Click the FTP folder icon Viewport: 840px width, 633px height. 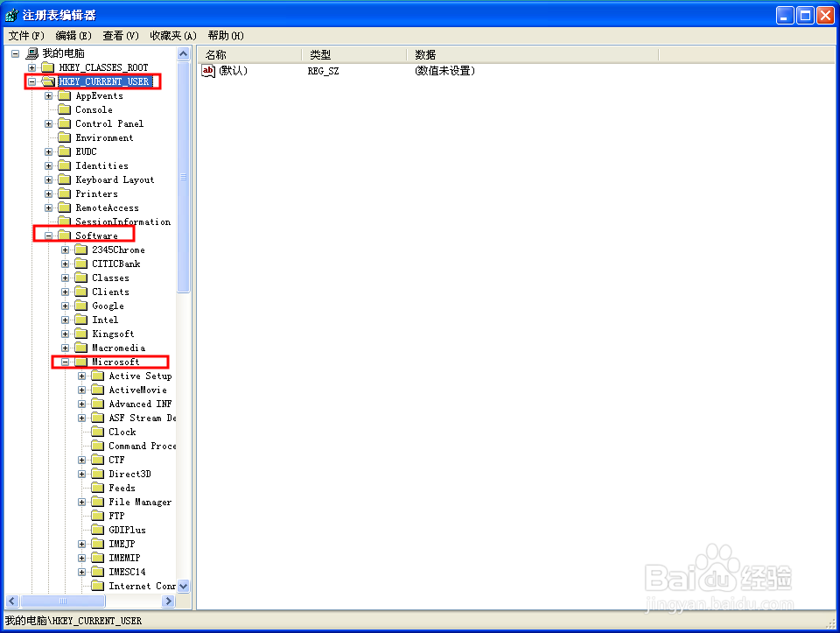(x=98, y=516)
